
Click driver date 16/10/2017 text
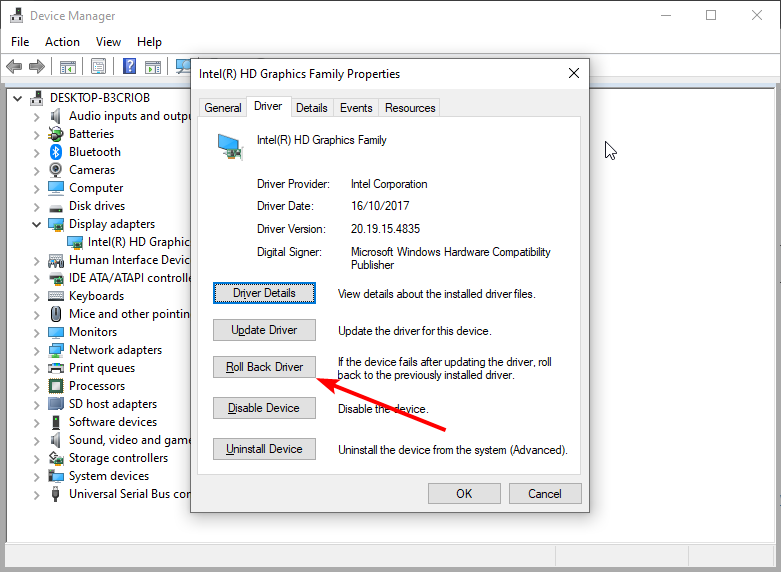pyautogui.click(x=380, y=206)
